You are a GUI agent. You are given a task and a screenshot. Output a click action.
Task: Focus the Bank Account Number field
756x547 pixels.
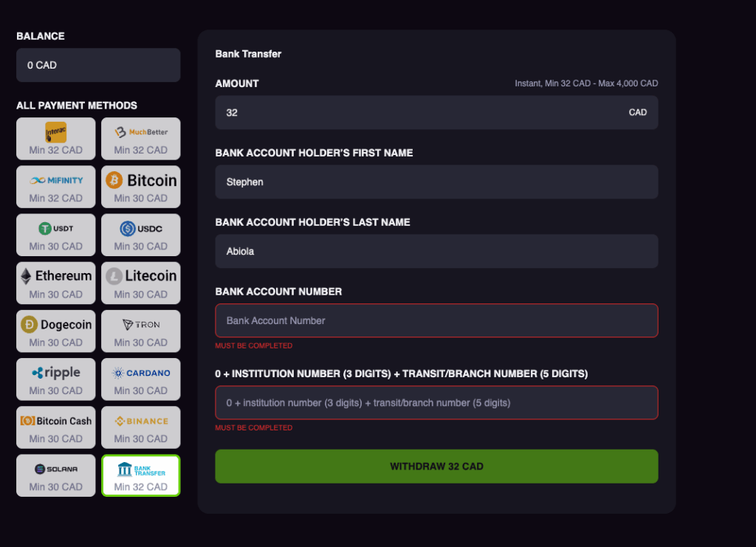tap(436, 320)
